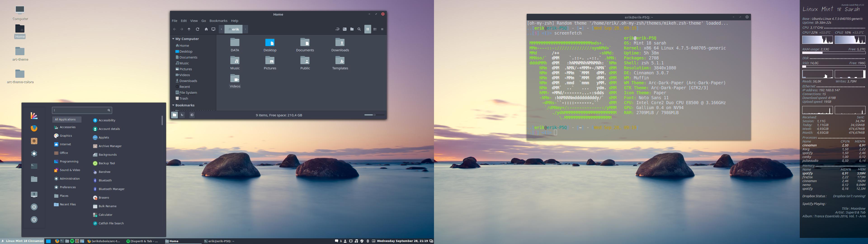Click the search magnifier in file manager

click(359, 29)
